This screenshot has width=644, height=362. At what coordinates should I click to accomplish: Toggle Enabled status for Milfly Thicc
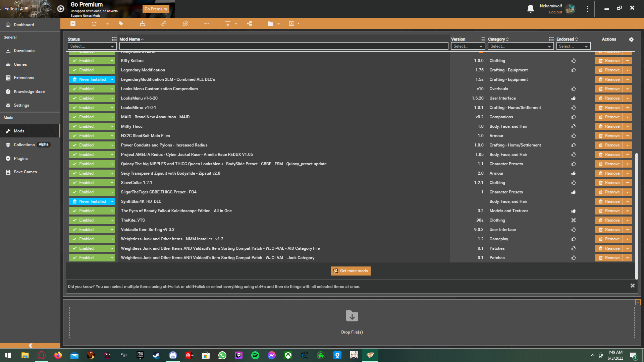[89, 126]
